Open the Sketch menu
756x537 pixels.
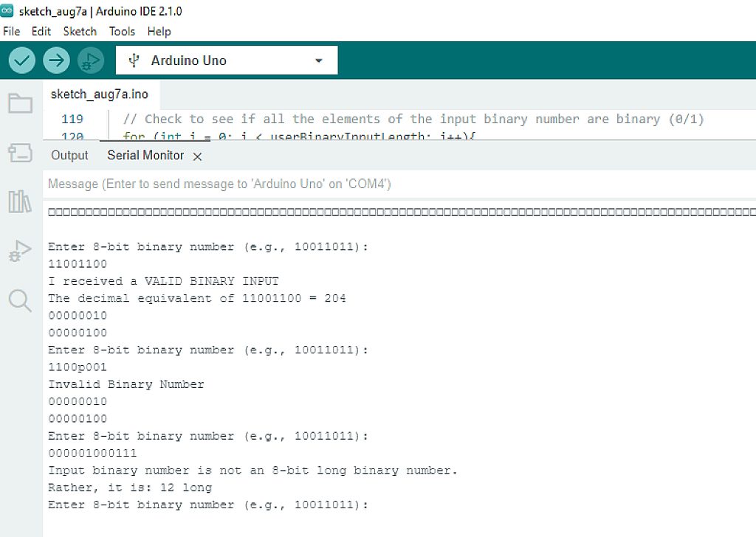[80, 31]
